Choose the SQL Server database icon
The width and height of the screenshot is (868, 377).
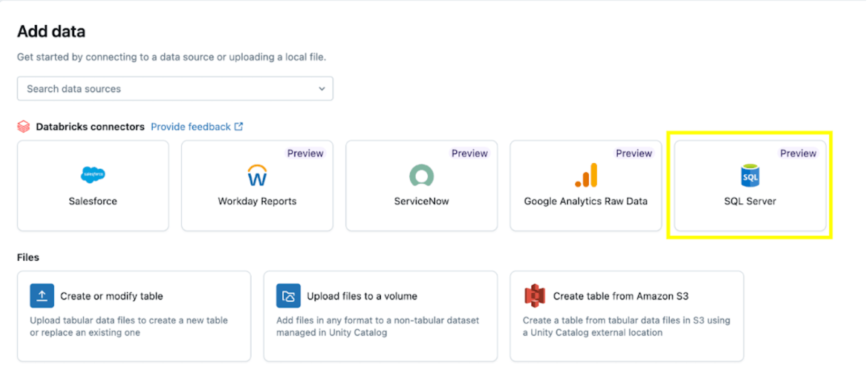(750, 176)
